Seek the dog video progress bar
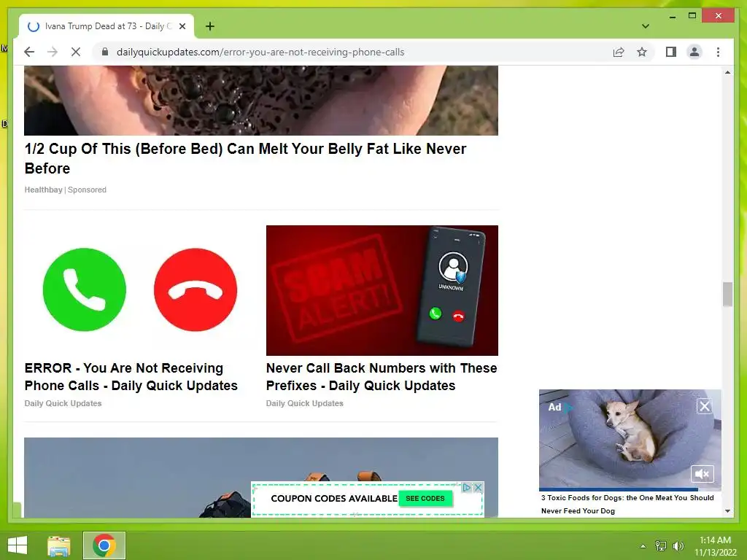Viewport: 747px width, 560px height. pos(630,489)
